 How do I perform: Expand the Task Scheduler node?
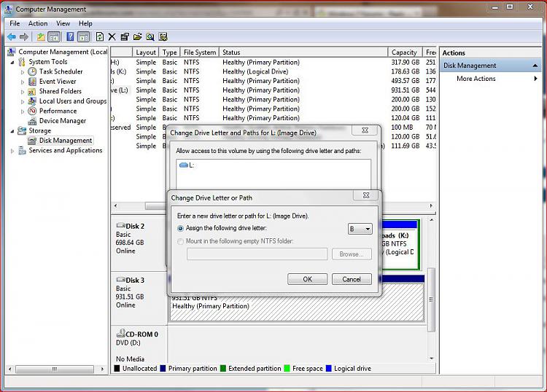[x=23, y=72]
